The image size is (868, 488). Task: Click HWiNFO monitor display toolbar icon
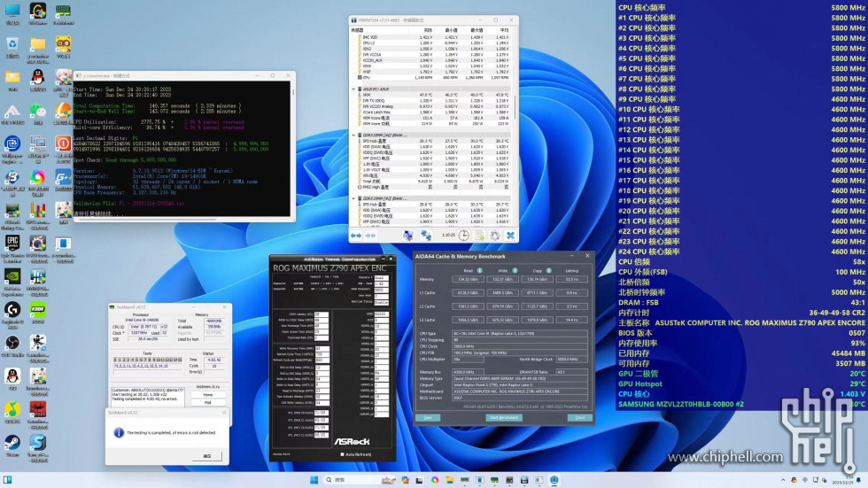(x=408, y=236)
